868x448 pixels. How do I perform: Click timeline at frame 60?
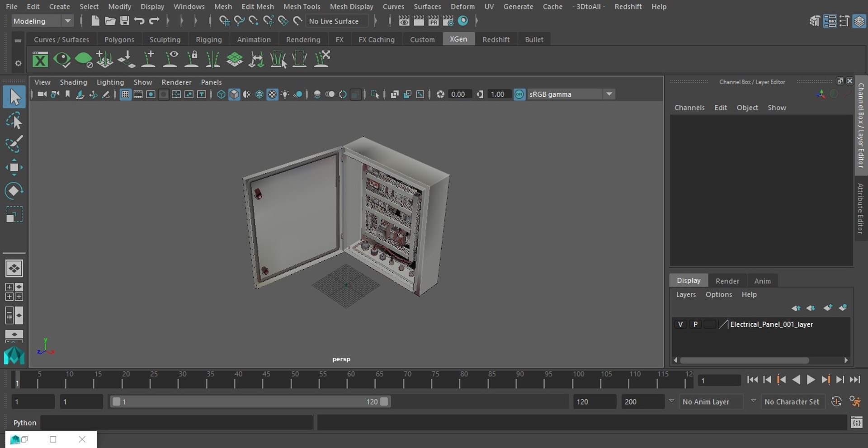pos(351,380)
